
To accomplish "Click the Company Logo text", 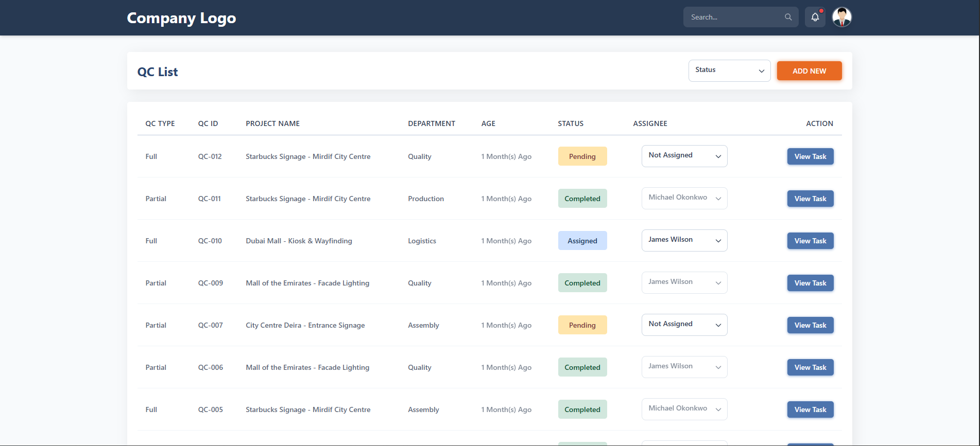I will click(181, 18).
